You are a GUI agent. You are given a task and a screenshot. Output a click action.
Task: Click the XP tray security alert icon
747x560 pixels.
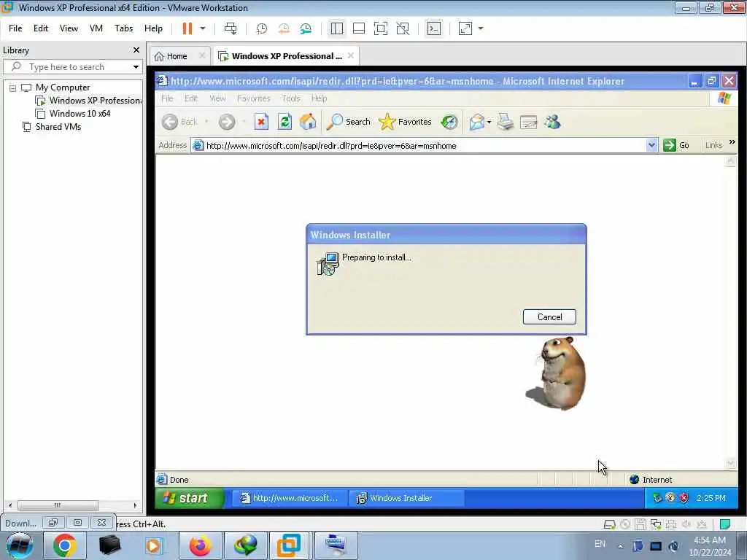coord(684,498)
